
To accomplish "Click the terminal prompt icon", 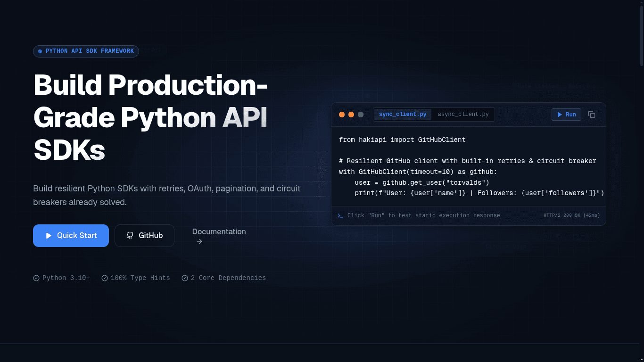I will [x=340, y=215].
